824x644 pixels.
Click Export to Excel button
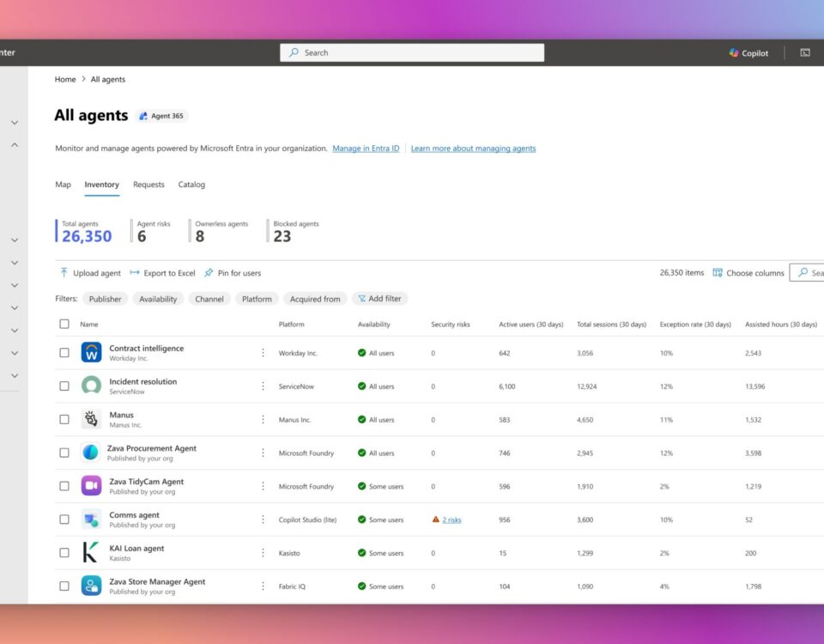[163, 273]
